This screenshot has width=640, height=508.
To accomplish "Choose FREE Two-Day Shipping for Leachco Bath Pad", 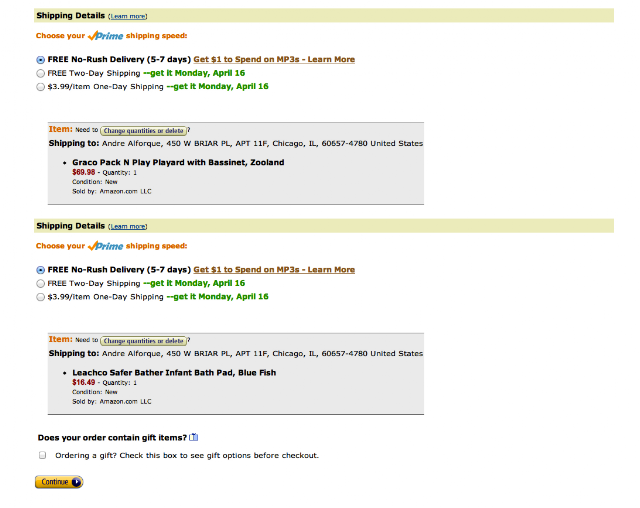I will (x=40, y=284).
